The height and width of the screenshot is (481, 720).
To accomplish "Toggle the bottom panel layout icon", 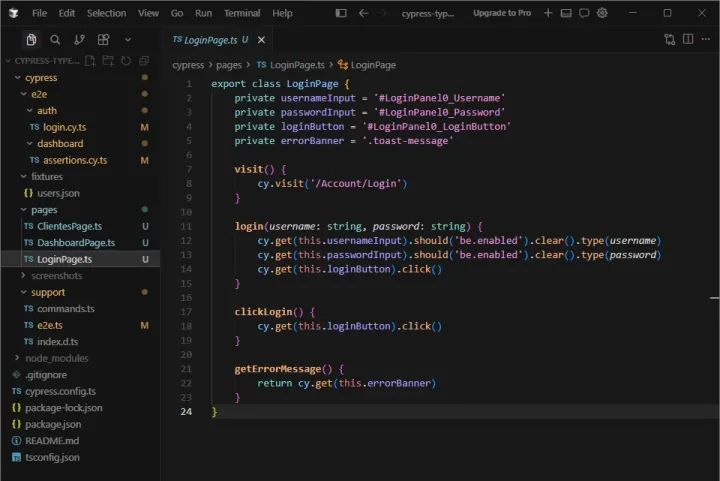I will [566, 13].
